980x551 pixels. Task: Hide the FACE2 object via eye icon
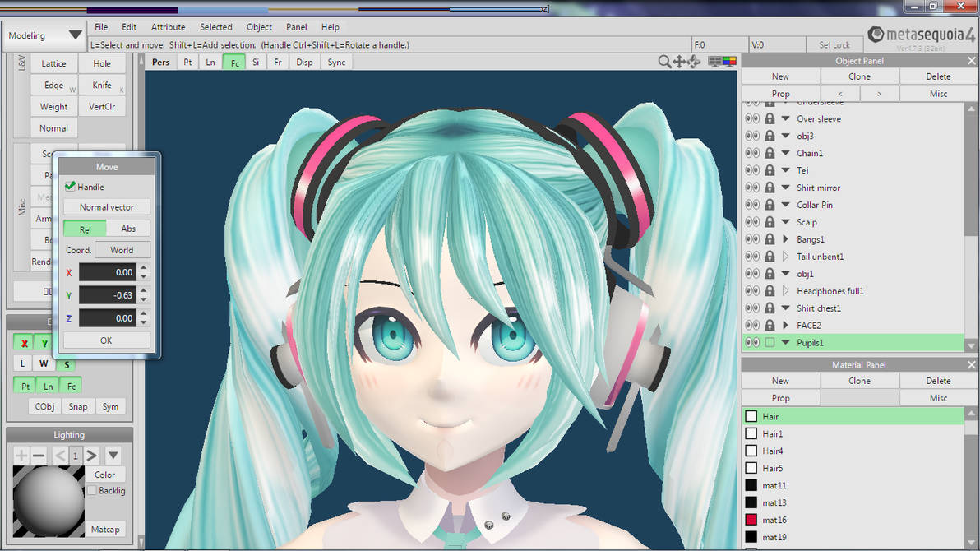click(x=752, y=325)
